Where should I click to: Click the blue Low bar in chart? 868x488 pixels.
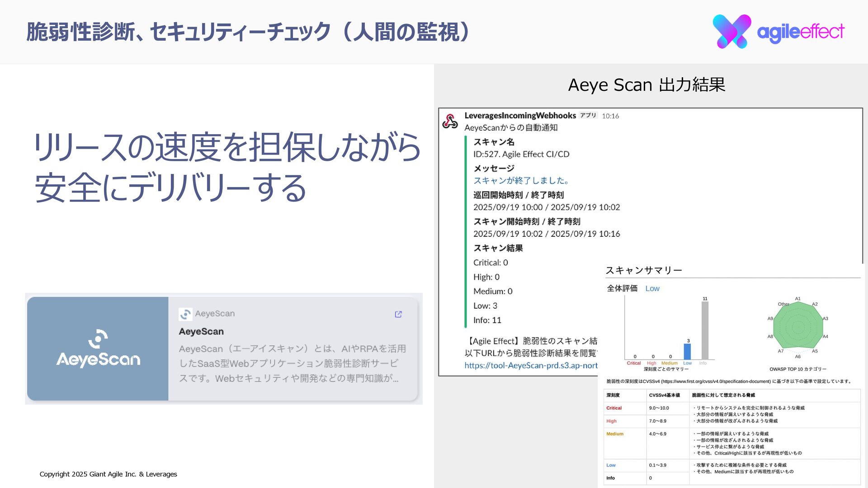click(687, 352)
